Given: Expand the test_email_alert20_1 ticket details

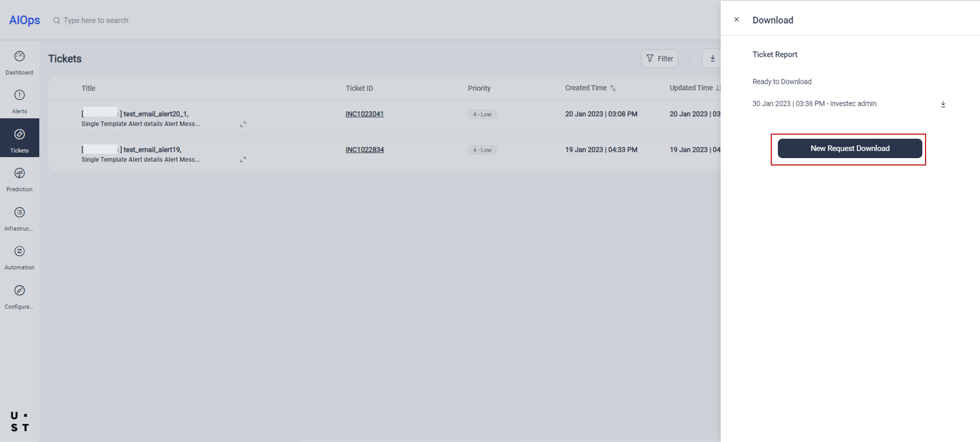Looking at the screenshot, I should pos(243,124).
